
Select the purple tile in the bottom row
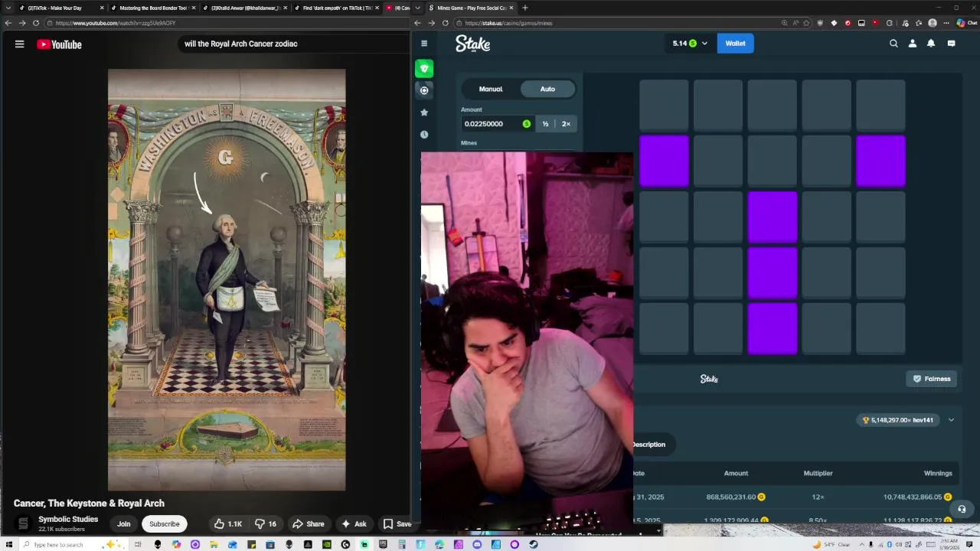coord(773,329)
